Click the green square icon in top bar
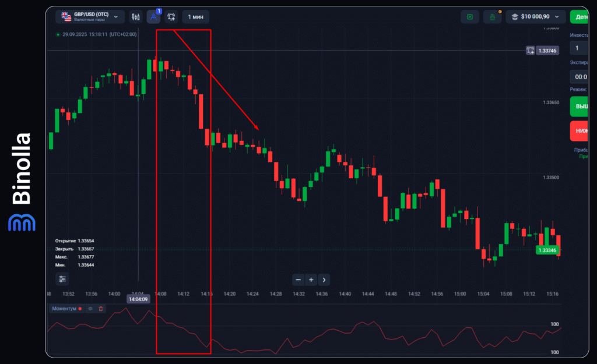 coord(469,17)
